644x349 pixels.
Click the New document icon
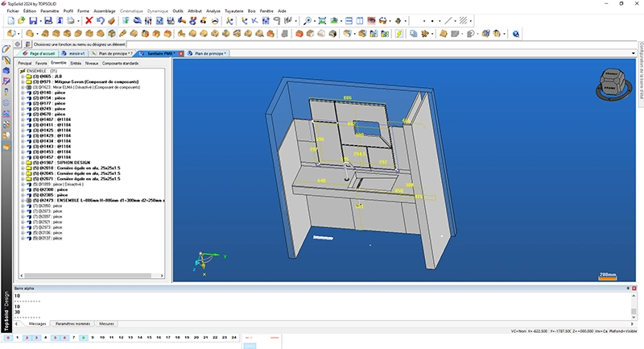point(10,20)
